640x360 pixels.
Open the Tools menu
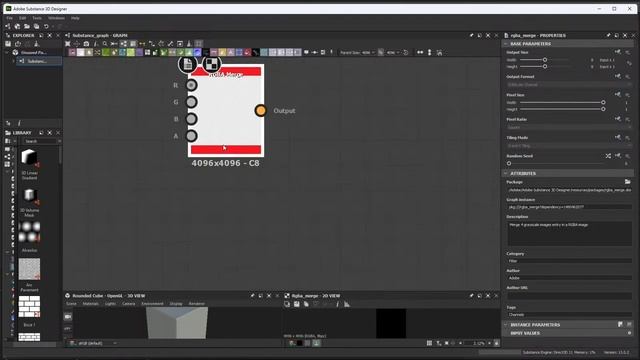pos(37,18)
